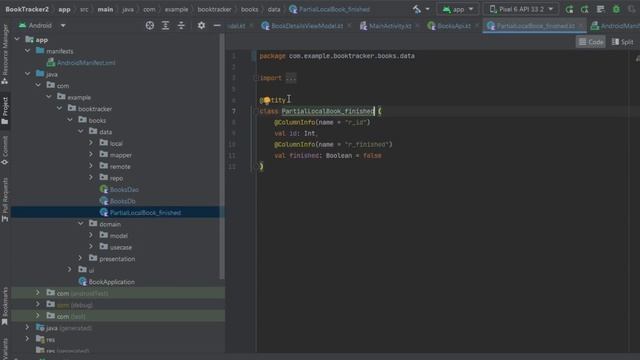Image resolution: width=640 pixels, height=360 pixels.
Task: Expand the model package
Action: click(x=91, y=236)
